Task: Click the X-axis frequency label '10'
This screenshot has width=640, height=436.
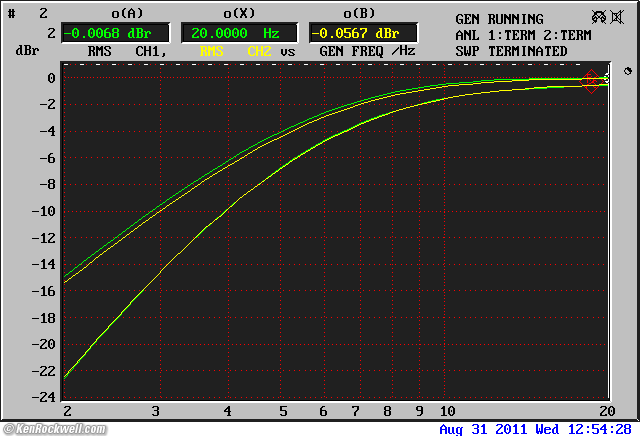Action: 448,411
